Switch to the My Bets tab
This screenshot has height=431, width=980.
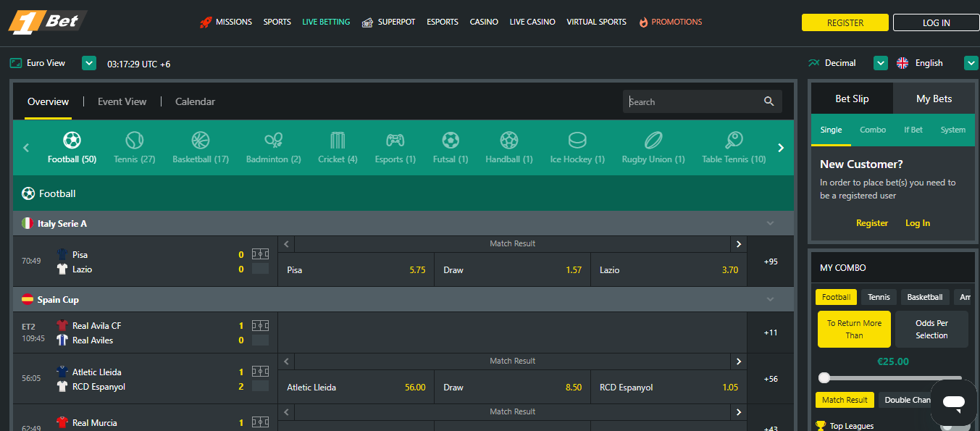934,98
